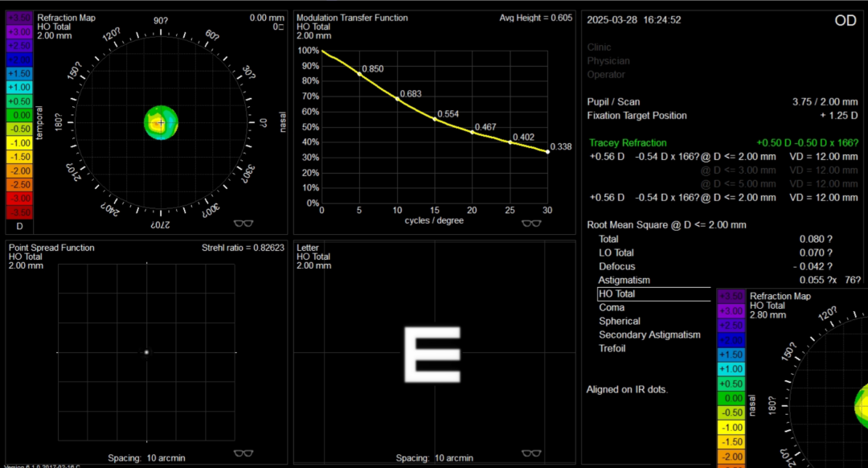Click the Root Mean Square @ D <= 2.00 mm heading

pos(666,225)
